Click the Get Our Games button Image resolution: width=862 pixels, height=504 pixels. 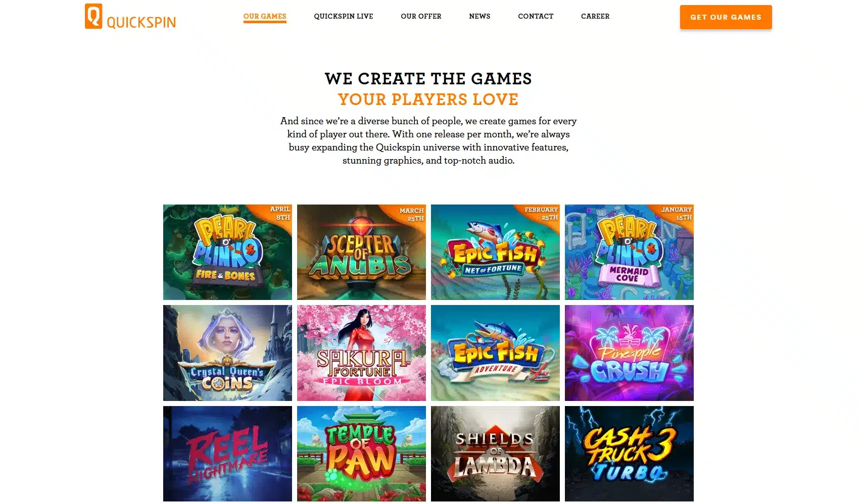726,17
